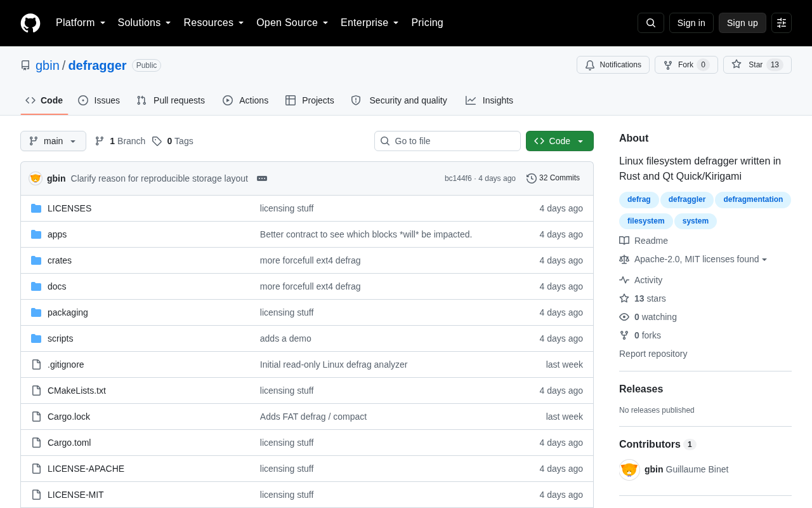This screenshot has height=508, width=812.
Task: Click the LICENSE-MIT file icon
Action: click(x=36, y=495)
